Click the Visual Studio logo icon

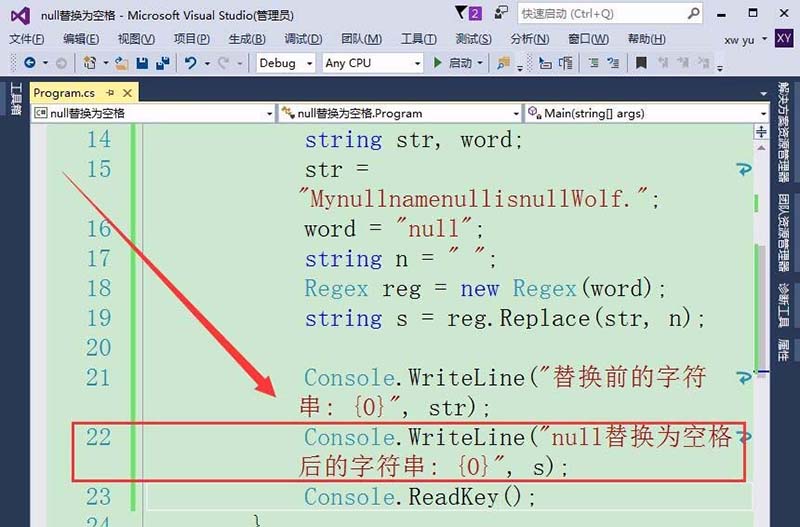20,16
